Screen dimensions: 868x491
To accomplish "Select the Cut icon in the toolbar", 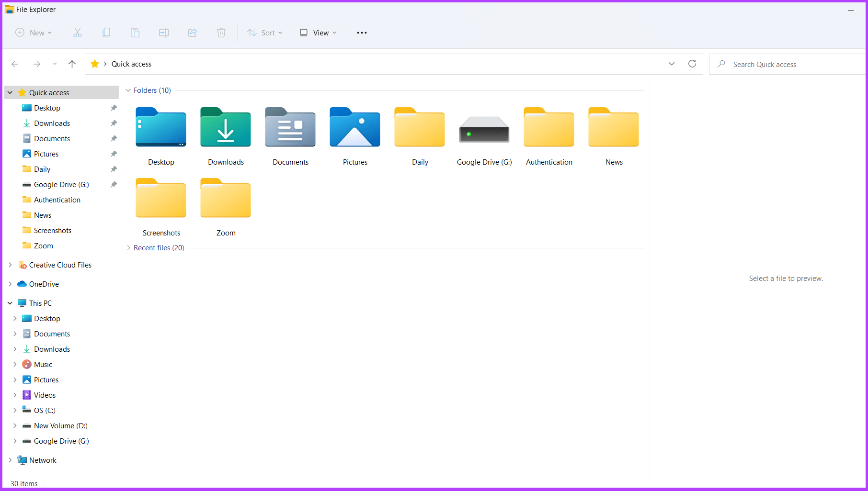I will coord(78,33).
